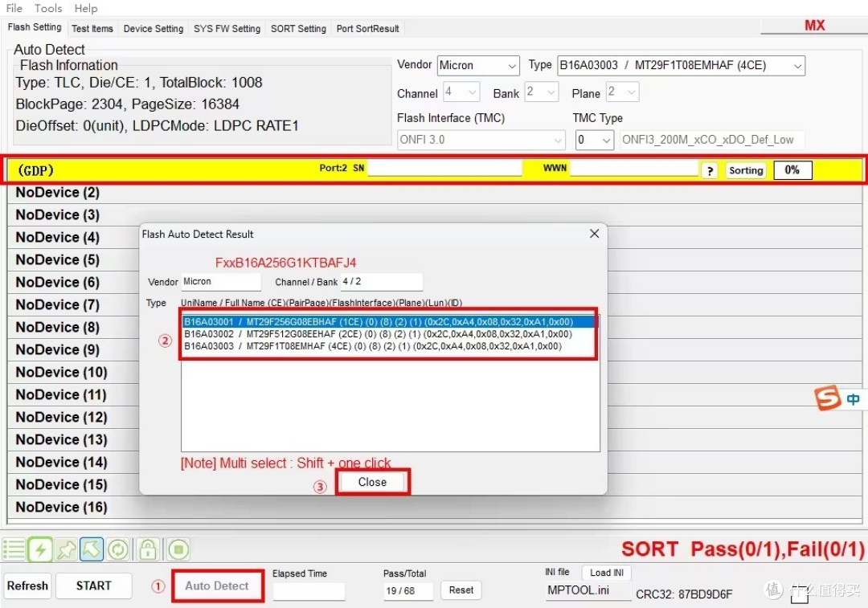Click the Reset button
Viewport: 868px width, 608px height.
click(461, 590)
